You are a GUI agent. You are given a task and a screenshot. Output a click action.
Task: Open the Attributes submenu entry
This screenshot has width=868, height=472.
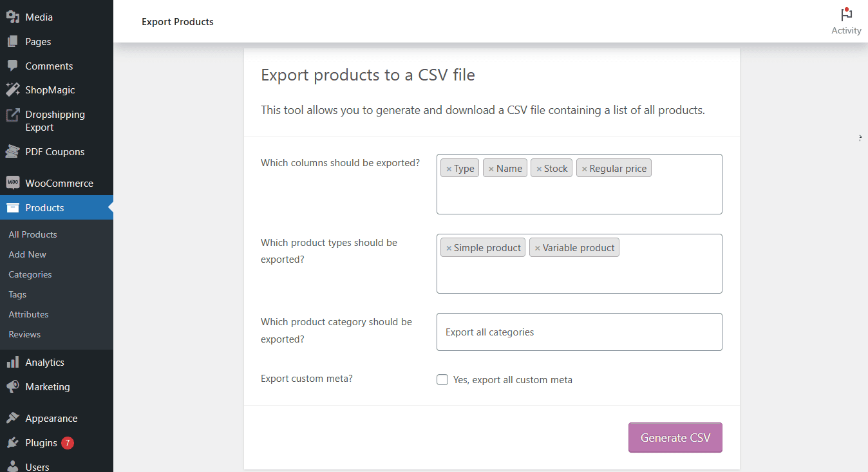[28, 314]
